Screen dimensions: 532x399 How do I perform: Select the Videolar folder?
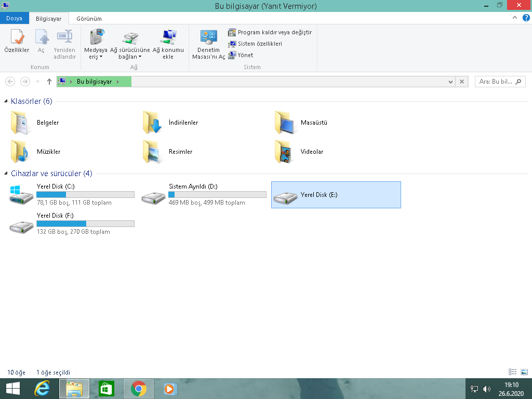click(x=299, y=152)
